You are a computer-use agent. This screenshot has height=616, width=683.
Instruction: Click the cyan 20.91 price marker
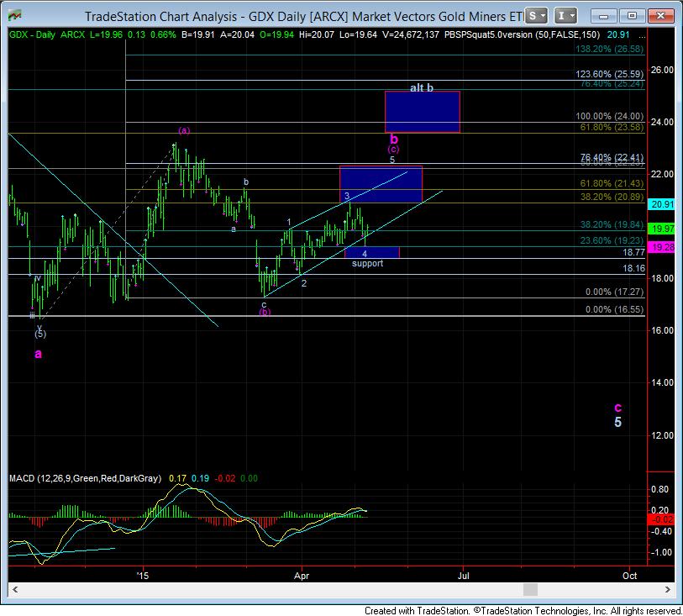point(662,204)
